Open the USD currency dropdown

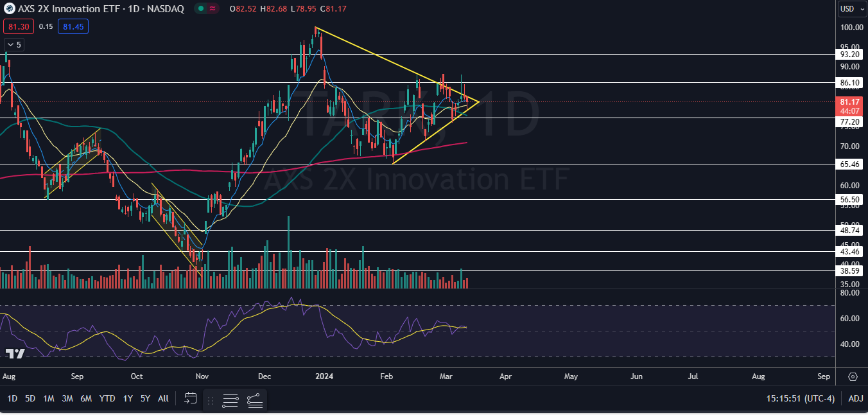851,9
